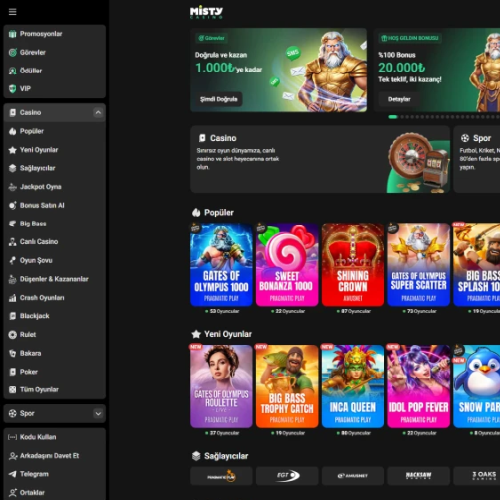
Task: Open the Canlı Casino menu entry
Action: [x=55, y=242]
